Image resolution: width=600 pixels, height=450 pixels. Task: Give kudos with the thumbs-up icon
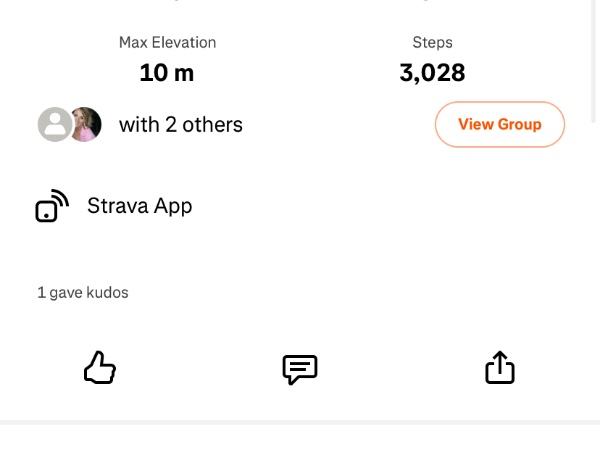click(100, 368)
